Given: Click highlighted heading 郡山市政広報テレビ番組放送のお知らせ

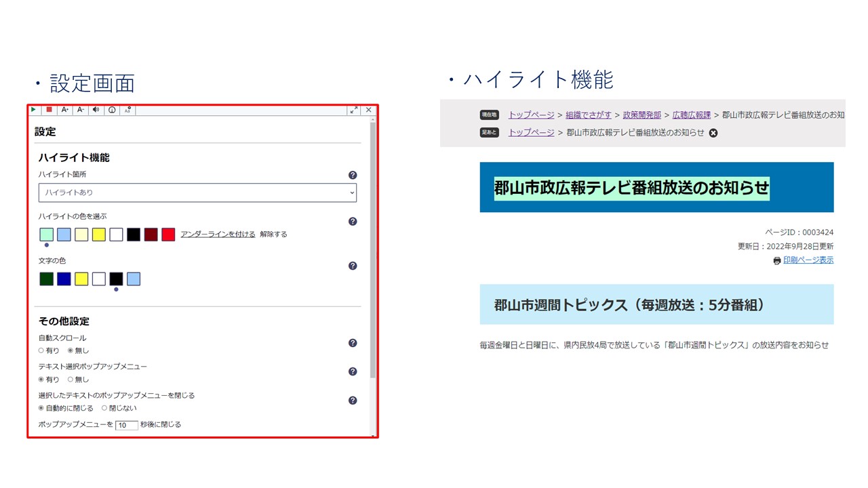Looking at the screenshot, I should [632, 188].
